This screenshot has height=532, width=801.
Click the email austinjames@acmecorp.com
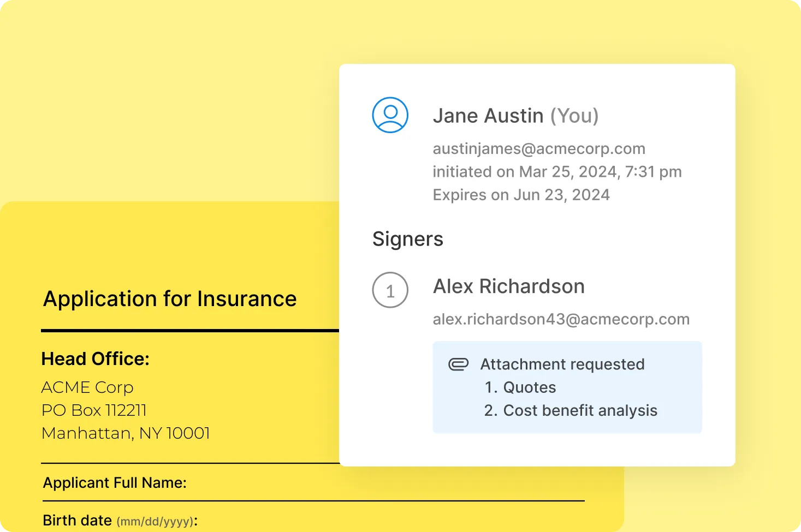pyautogui.click(x=539, y=148)
